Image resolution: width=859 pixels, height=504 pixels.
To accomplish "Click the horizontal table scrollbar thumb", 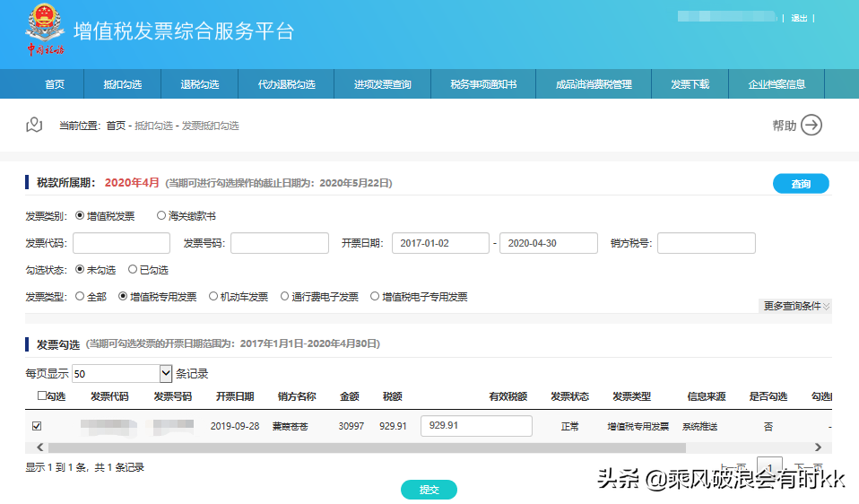I will click(x=367, y=447).
